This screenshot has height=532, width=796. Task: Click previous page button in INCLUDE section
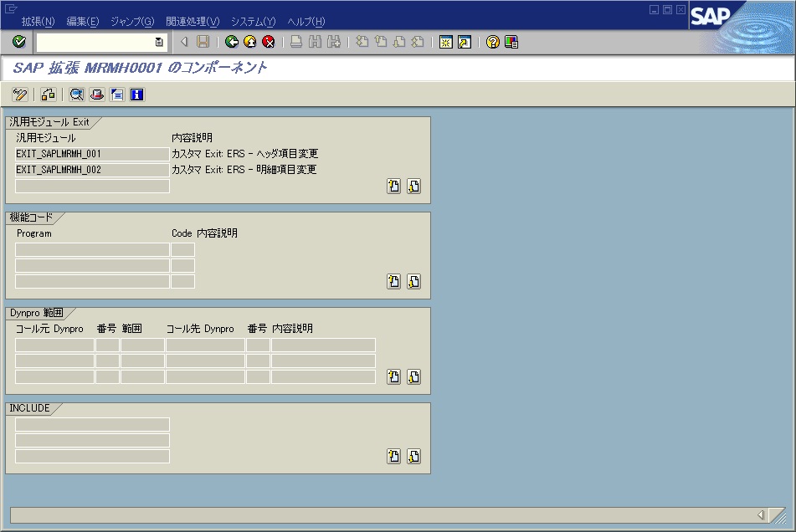click(x=393, y=456)
